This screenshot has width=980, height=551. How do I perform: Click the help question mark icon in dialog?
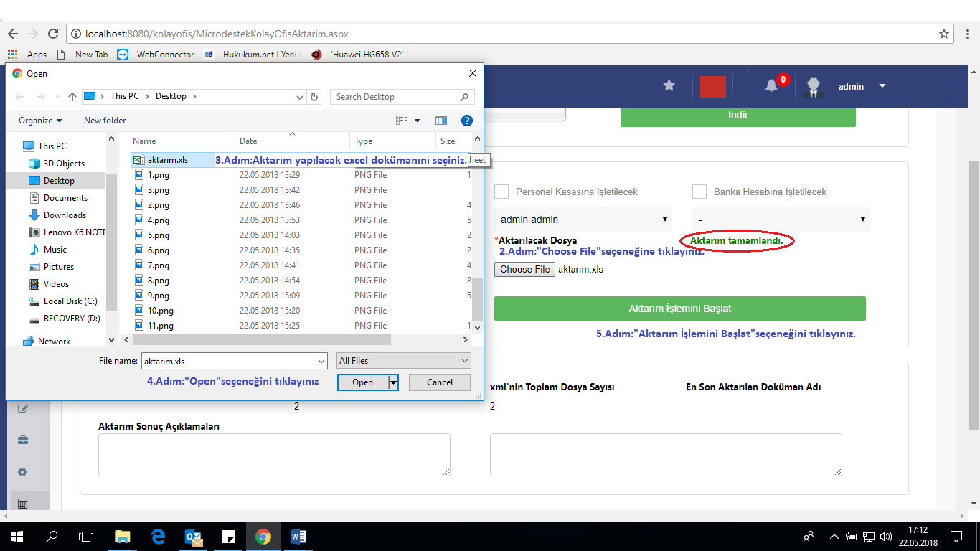click(466, 121)
